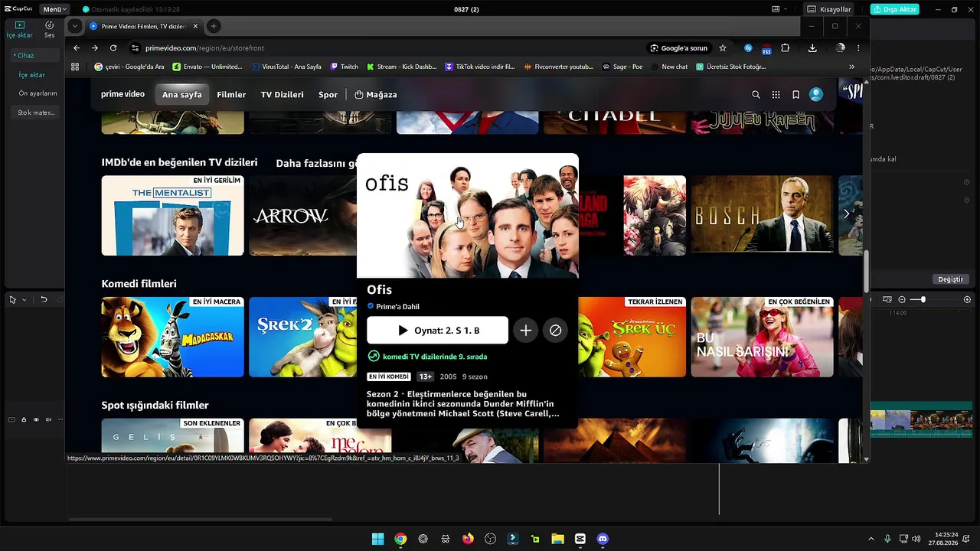The height and width of the screenshot is (551, 980).
Task: Toggle CapCut track lock icon
Action: pos(24,419)
